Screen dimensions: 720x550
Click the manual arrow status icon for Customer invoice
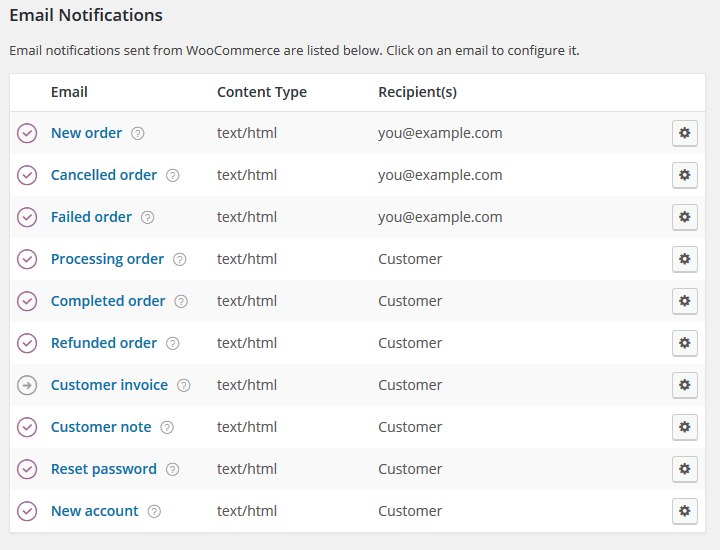[27, 385]
